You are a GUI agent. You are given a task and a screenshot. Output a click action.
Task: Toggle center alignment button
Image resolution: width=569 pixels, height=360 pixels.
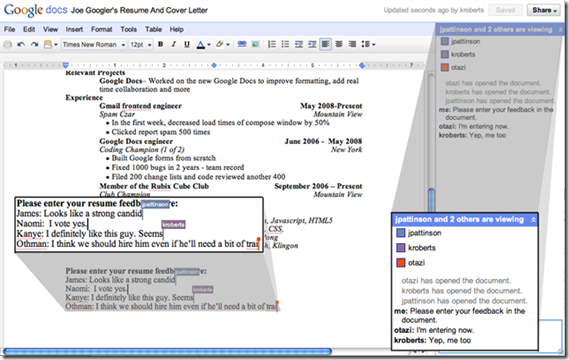pos(339,44)
